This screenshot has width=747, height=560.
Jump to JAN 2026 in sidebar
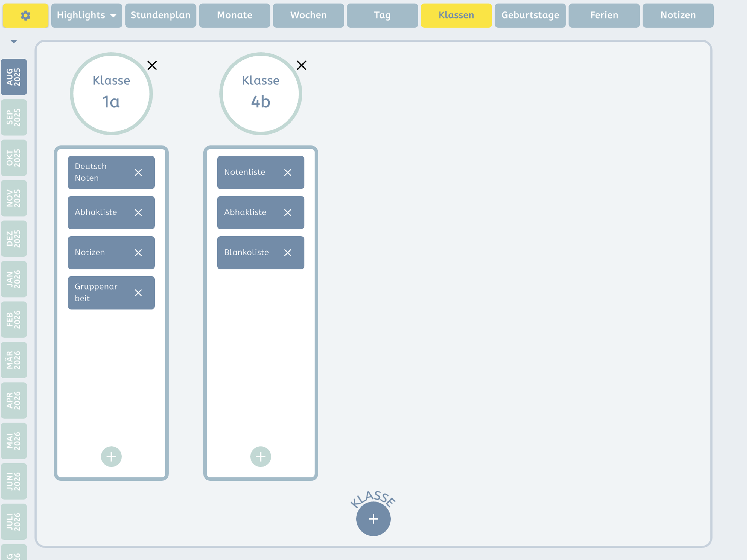(x=14, y=279)
